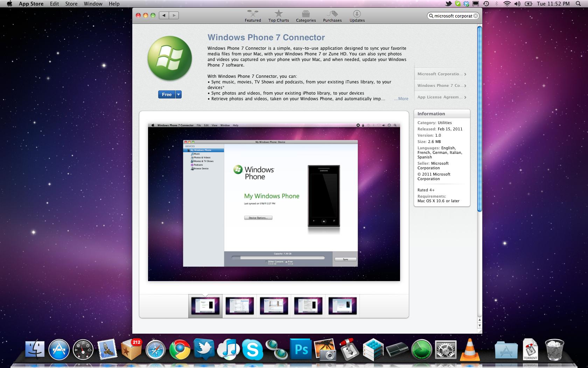Open the Store menu
Viewport: 588px width, 368px height.
click(x=71, y=4)
